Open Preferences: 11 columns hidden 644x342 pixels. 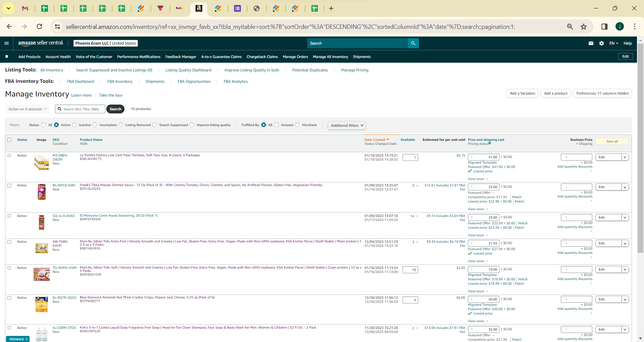click(x=602, y=93)
